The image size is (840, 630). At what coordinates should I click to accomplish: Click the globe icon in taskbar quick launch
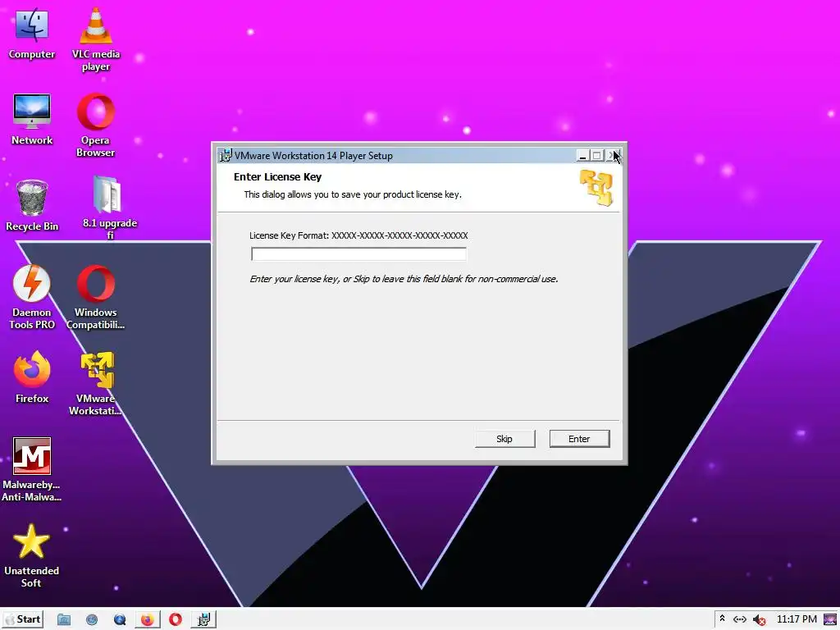coord(92,620)
